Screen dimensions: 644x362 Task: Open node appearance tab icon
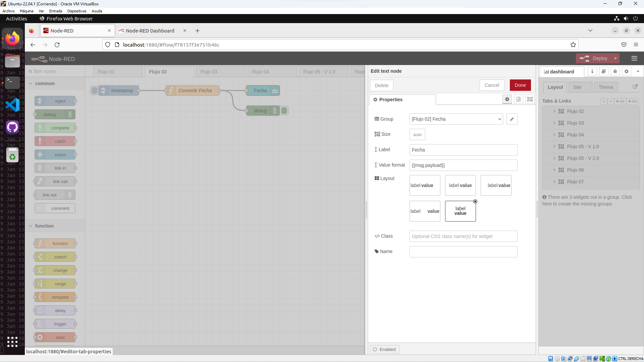click(530, 99)
